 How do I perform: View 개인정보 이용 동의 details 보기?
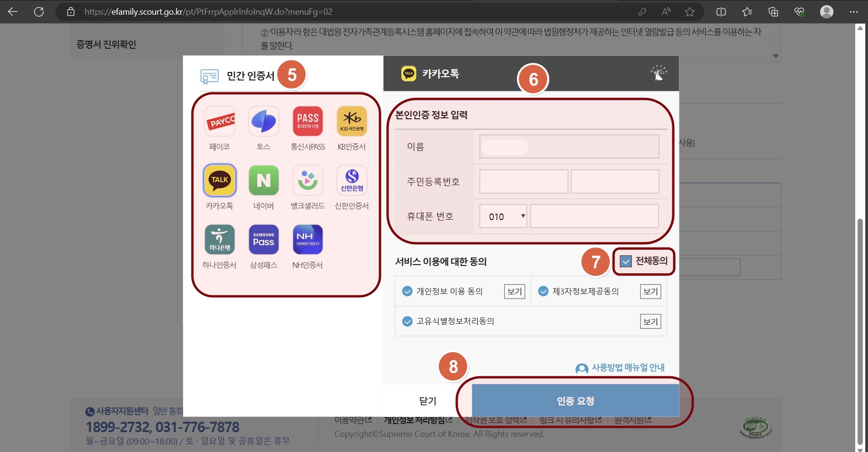point(515,292)
